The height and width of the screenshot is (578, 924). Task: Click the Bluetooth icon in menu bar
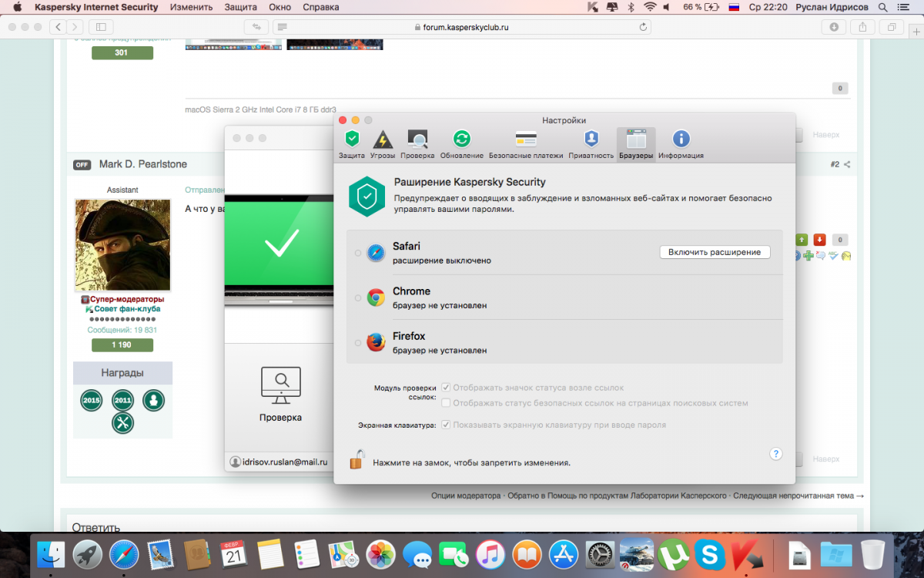point(630,7)
